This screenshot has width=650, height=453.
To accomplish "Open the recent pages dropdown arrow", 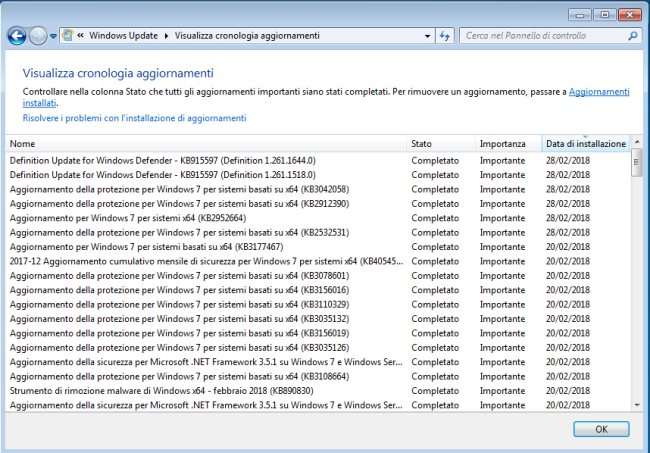I will [x=53, y=36].
